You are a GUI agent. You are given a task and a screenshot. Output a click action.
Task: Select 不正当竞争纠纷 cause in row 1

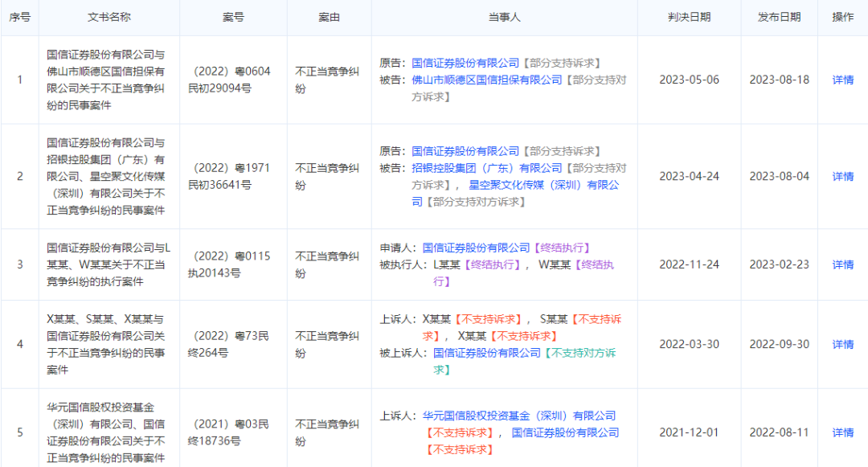tap(327, 80)
